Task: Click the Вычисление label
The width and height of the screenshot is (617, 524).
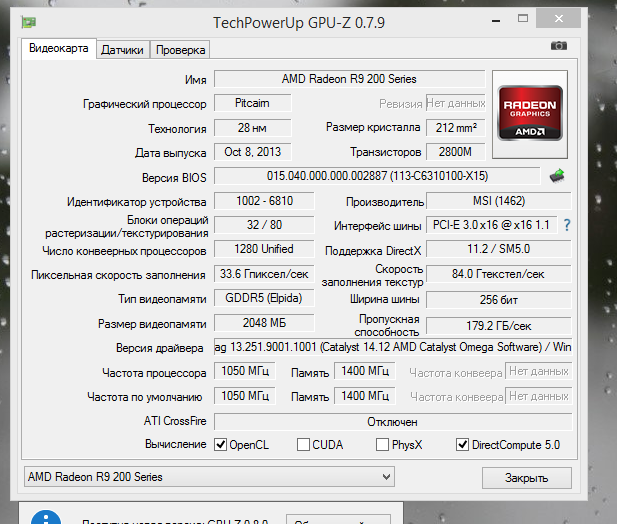Action: [x=175, y=444]
